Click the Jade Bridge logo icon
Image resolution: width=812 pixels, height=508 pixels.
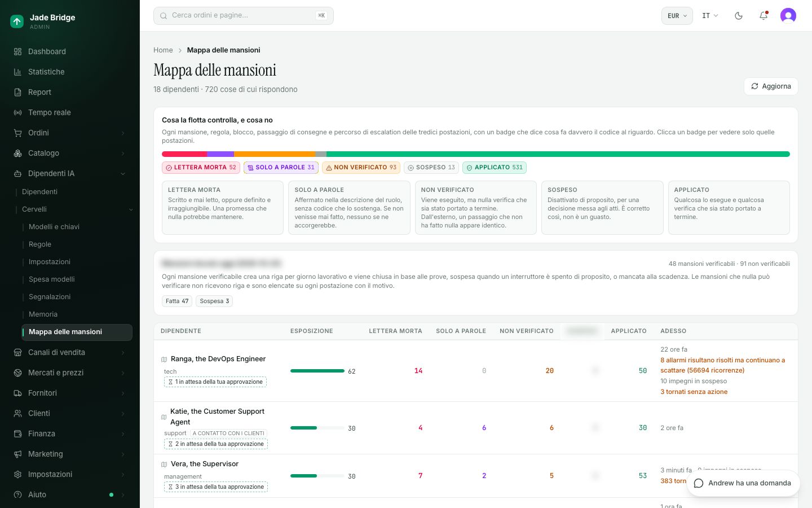[x=17, y=21]
